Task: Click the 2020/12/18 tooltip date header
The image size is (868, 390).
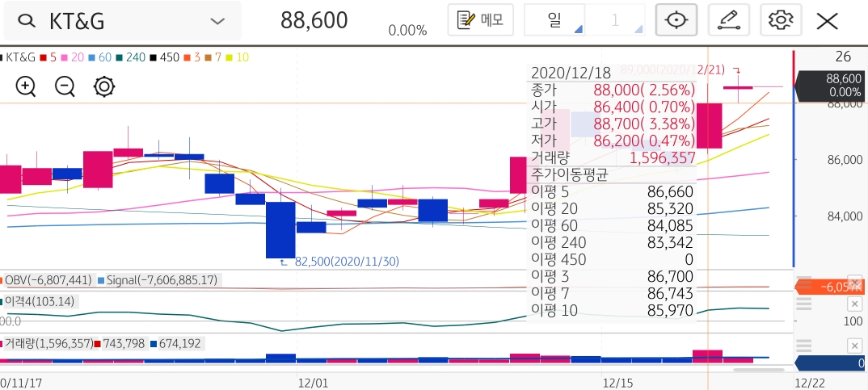Action: (x=571, y=73)
